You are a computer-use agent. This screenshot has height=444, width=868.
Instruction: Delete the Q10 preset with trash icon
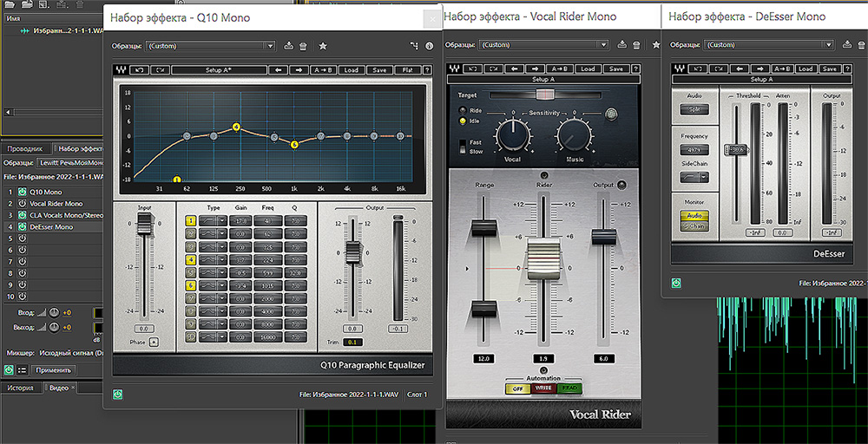click(x=303, y=46)
